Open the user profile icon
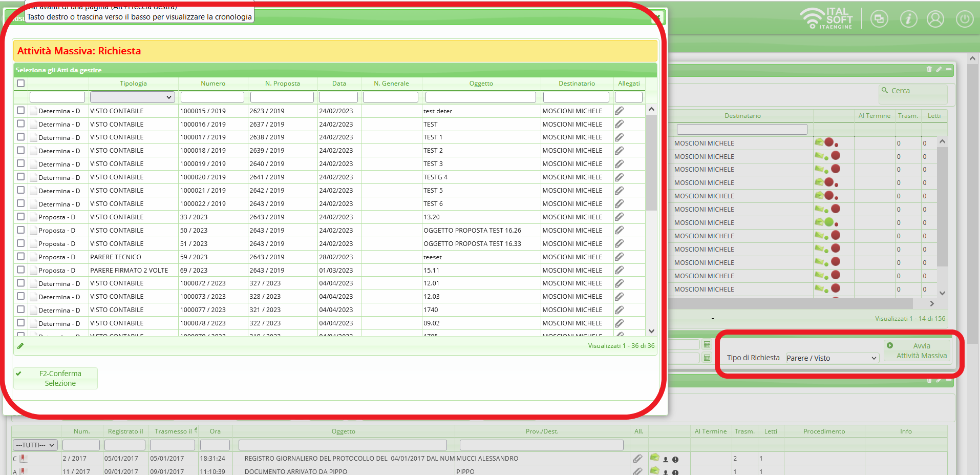Viewport: 980px width, 475px height. (x=935, y=19)
